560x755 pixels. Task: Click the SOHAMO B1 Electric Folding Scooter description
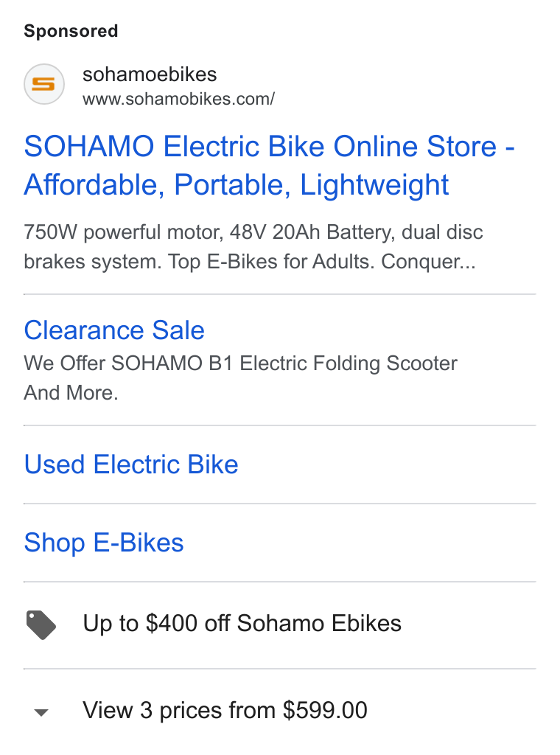point(284,363)
